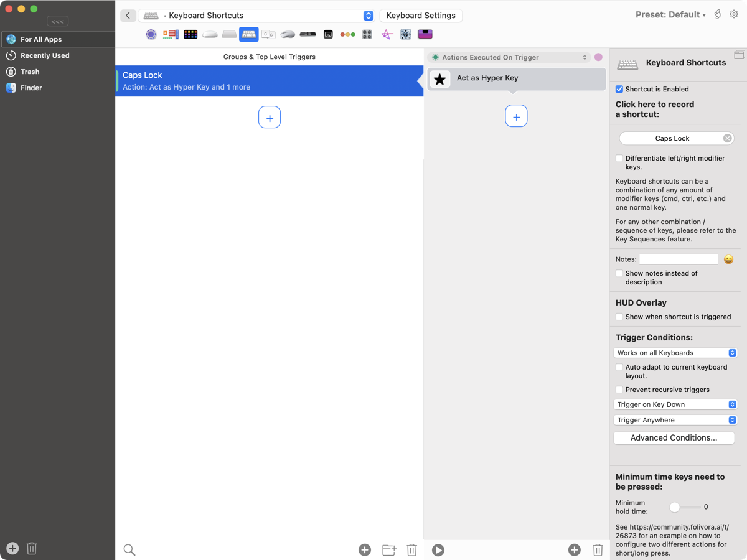
Task: Select the Stream Deck trigger category
Action: click(190, 34)
